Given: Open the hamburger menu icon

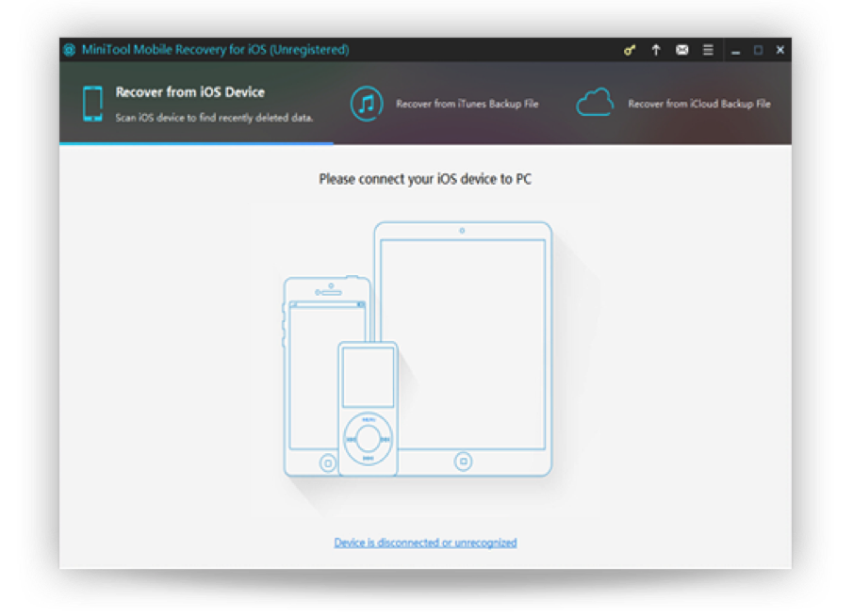Looking at the screenshot, I should [708, 50].
